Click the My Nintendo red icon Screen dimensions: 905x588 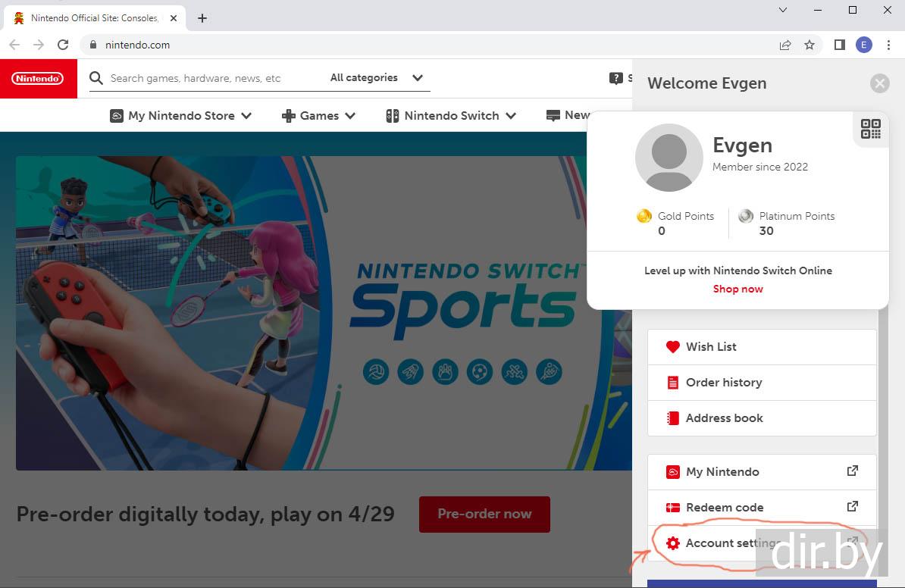point(672,472)
